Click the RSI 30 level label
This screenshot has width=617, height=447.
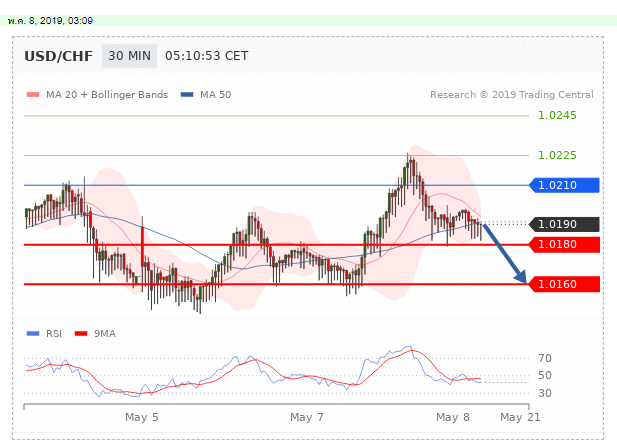545,393
